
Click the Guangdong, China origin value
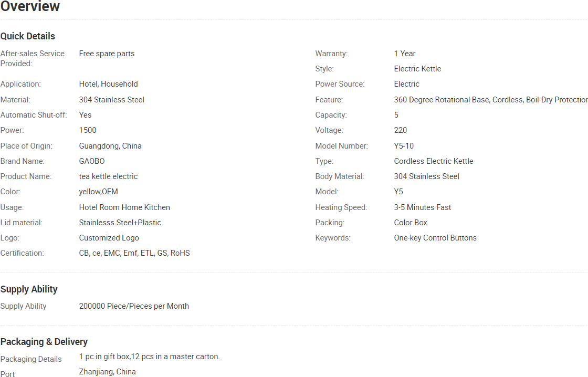110,146
